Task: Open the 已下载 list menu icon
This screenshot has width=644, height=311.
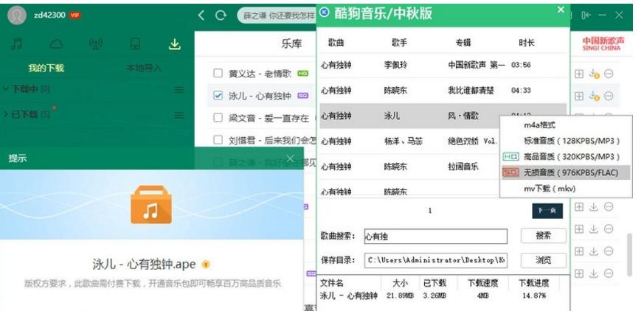Action: (x=179, y=115)
